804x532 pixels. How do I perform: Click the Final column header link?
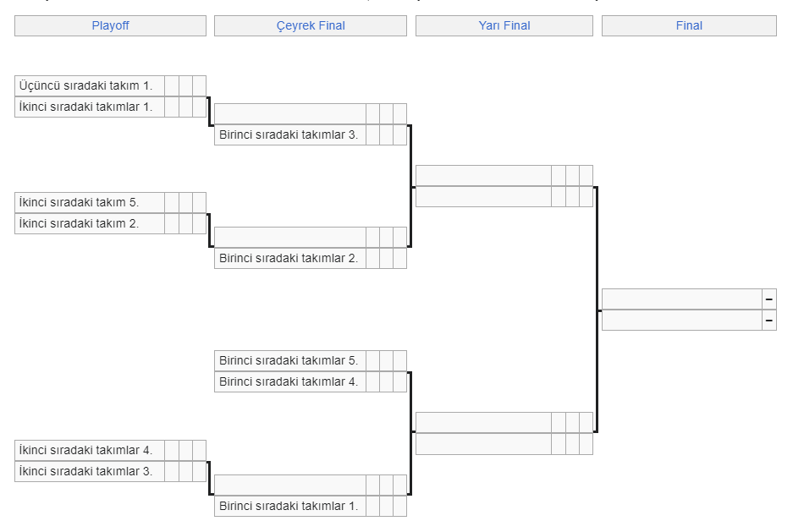(689, 26)
